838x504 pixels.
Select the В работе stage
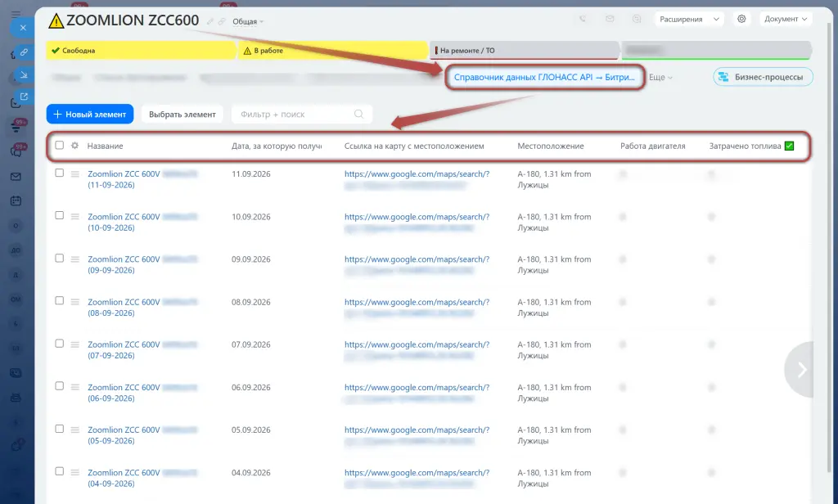[334, 50]
